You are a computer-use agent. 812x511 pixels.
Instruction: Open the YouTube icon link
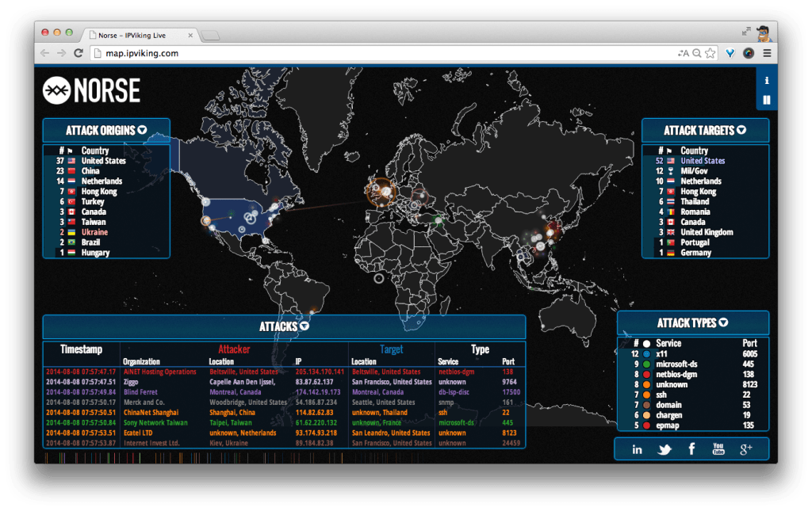[x=718, y=449]
